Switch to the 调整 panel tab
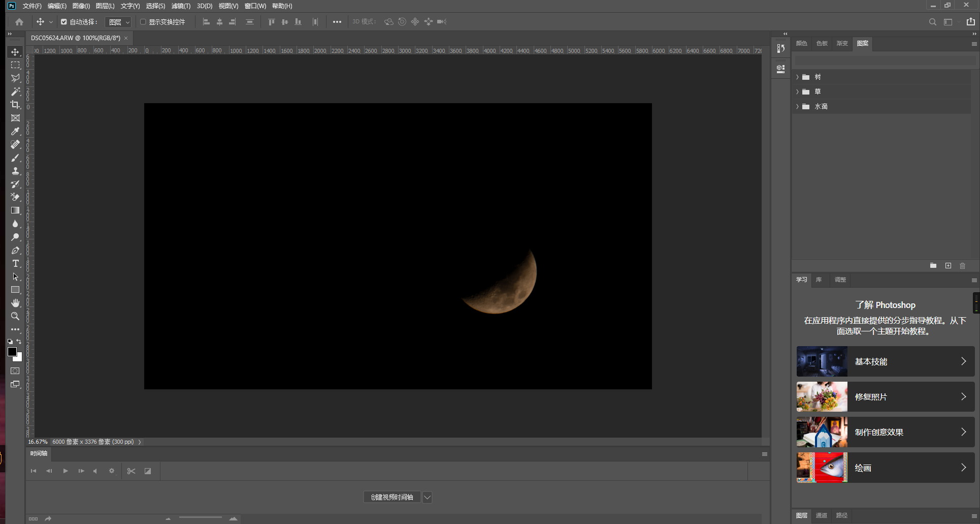980x524 pixels. (840, 280)
